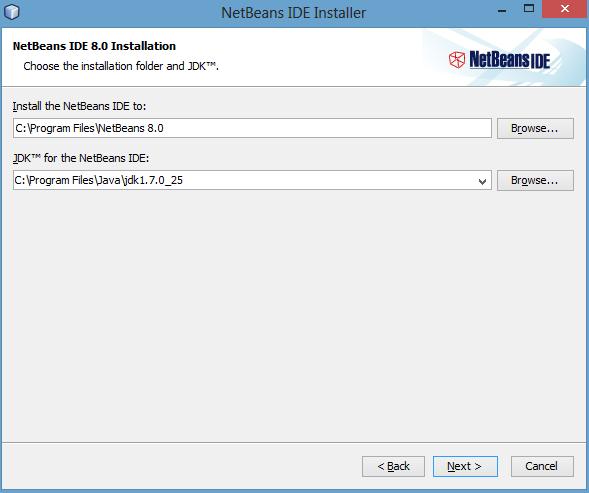
Task: Click the NetBeans install path field
Action: (252, 128)
